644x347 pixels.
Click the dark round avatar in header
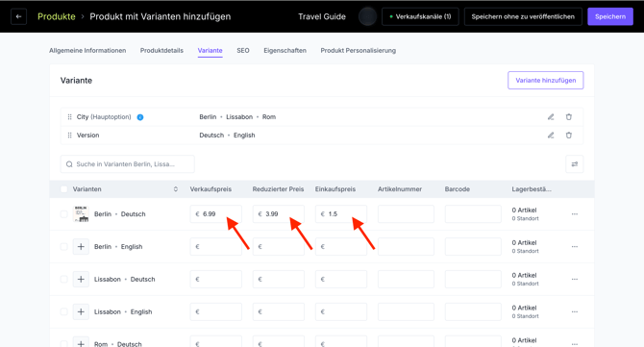click(x=367, y=17)
